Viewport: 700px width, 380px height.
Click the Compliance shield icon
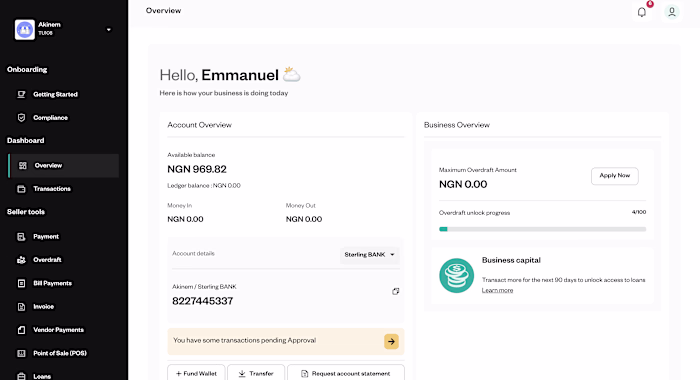point(21,117)
